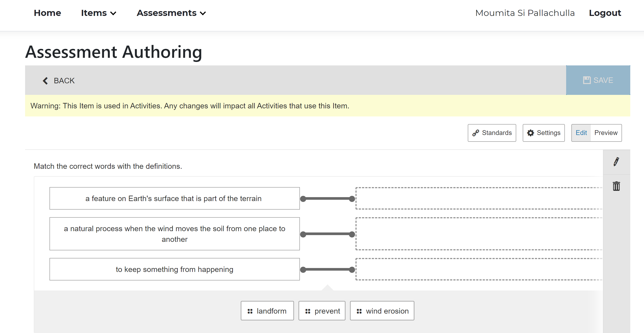Click drop zone for Earth's surface feature
The height and width of the screenshot is (333, 644).
tap(479, 198)
